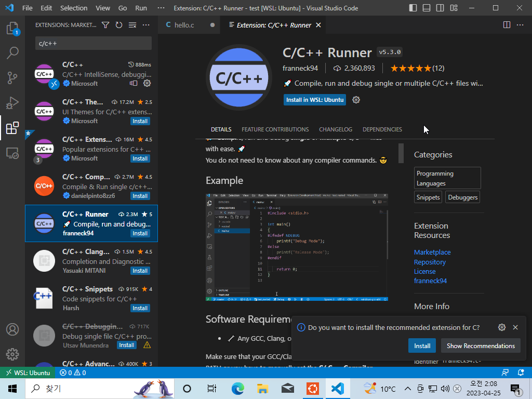Image resolution: width=532 pixels, height=399 pixels.
Task: Open the Run menu
Action: click(x=141, y=8)
